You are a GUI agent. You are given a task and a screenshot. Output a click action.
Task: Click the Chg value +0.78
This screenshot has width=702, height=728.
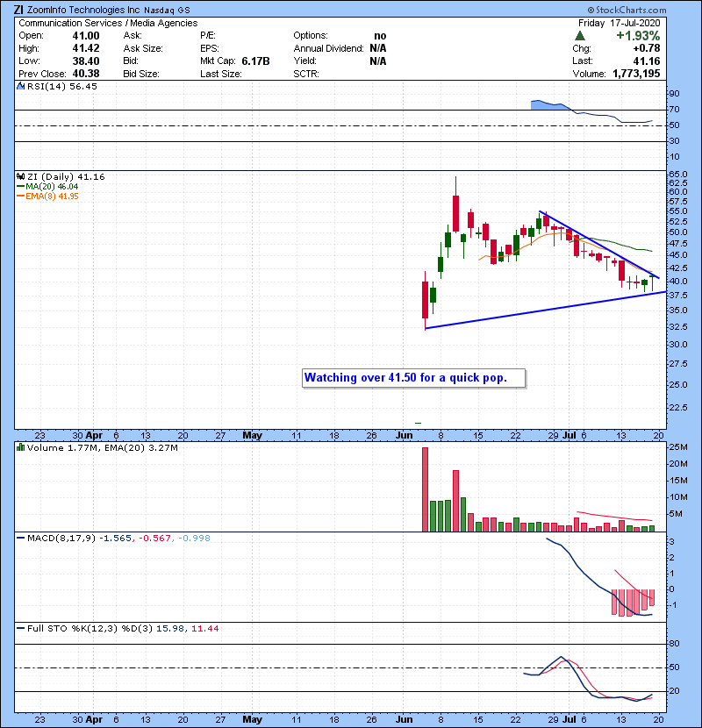click(646, 48)
